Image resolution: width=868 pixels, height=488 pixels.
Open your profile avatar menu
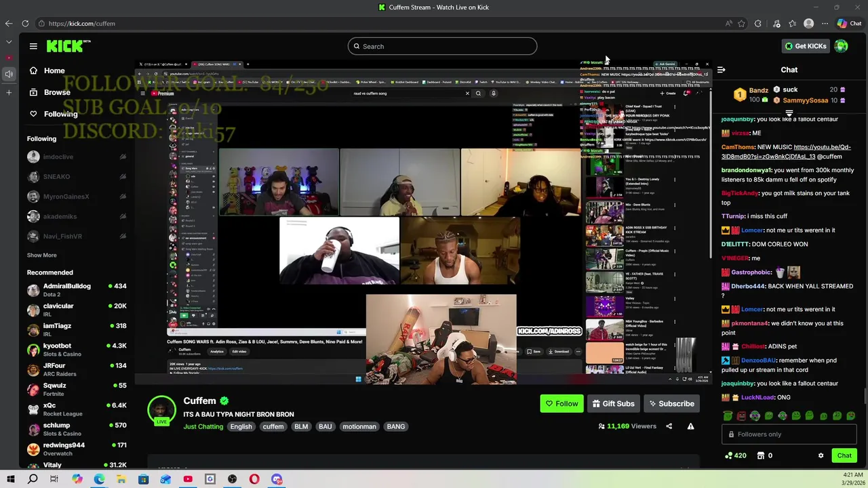click(x=841, y=46)
